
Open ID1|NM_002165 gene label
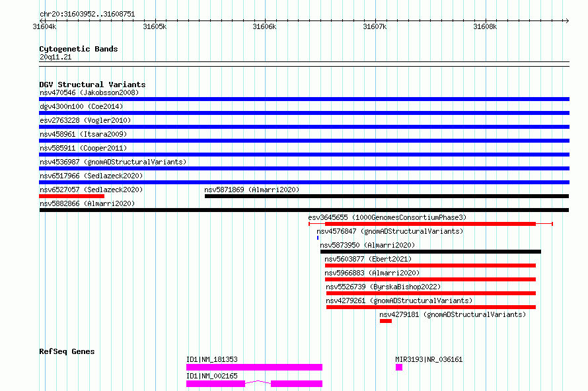point(212,376)
